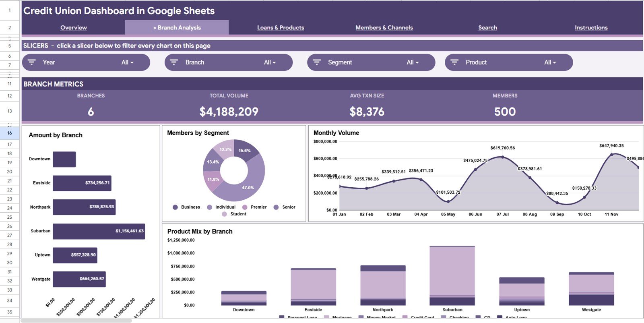Click the Individual legend swatch
The width and height of the screenshot is (644, 323).
point(209,207)
